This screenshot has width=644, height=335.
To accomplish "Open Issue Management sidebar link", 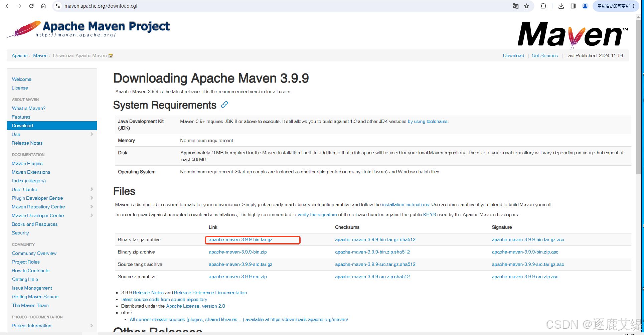I will (x=32, y=288).
